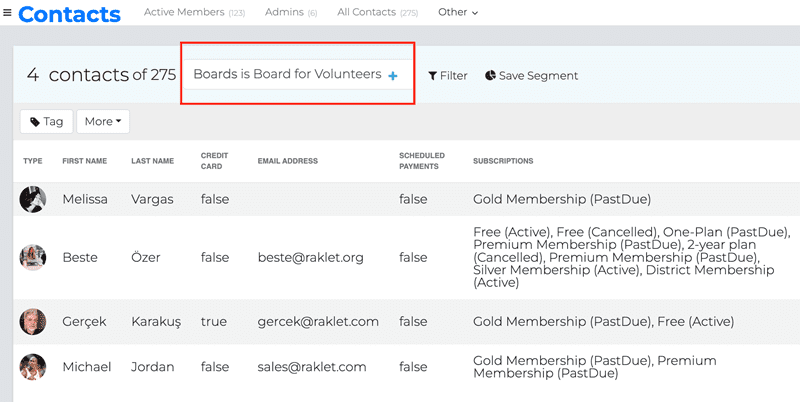Click the Save Segment pie icon
The image size is (800, 402).
click(491, 76)
